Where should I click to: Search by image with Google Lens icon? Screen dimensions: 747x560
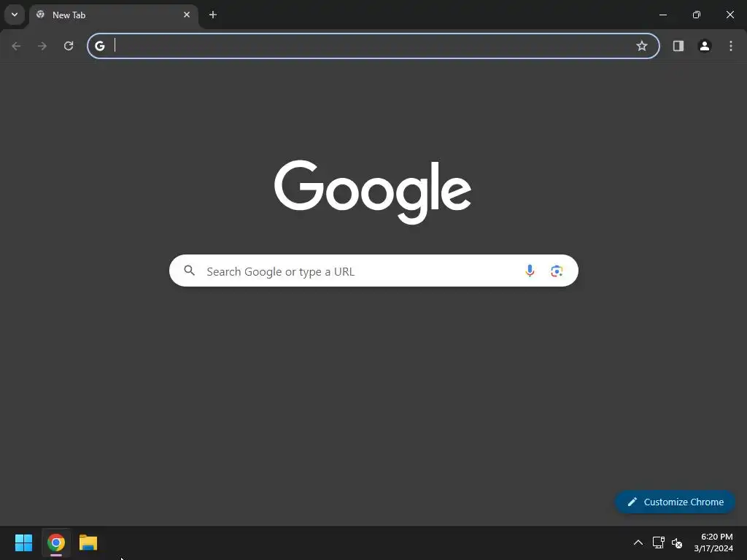(557, 271)
